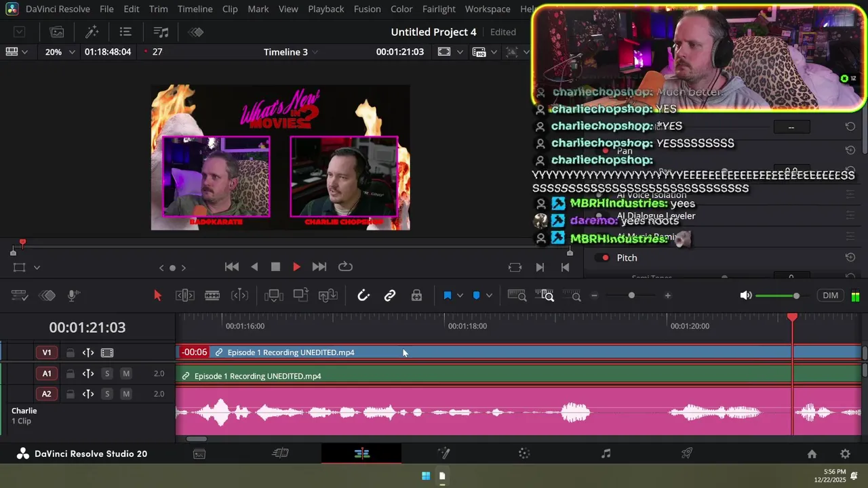Open the Clip menu
Image resolution: width=868 pixels, height=488 pixels.
click(230, 9)
